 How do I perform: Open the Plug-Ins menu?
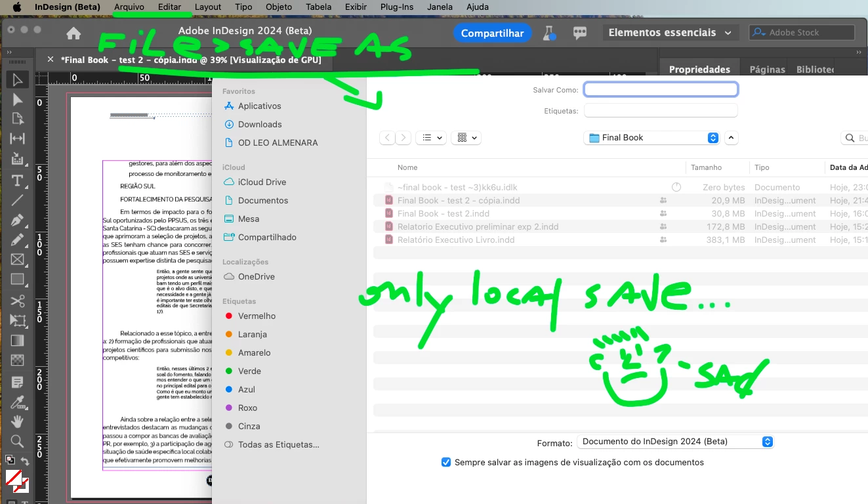pos(397,7)
